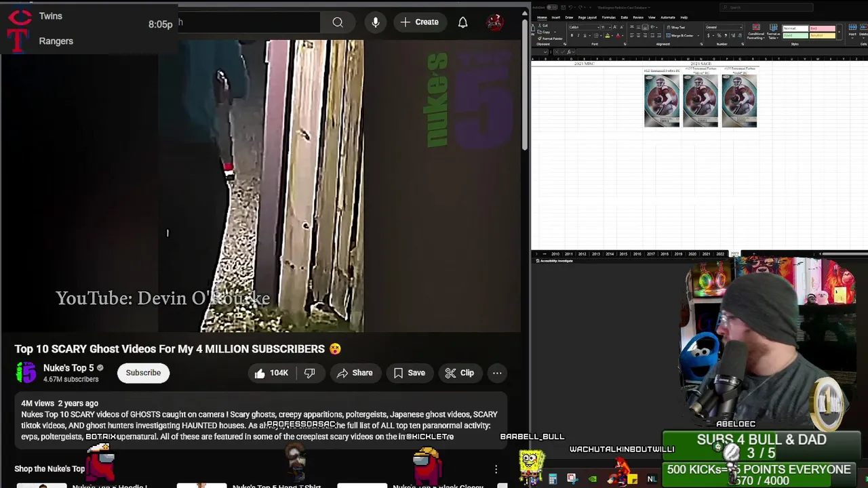Open Excel Home ribbon tab
Screen dimensions: 868x488
point(542,18)
